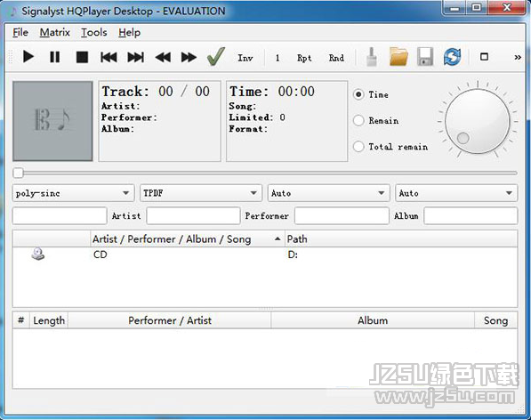Image resolution: width=531 pixels, height=420 pixels.
Task: Skip to the previous track
Action: [109, 57]
